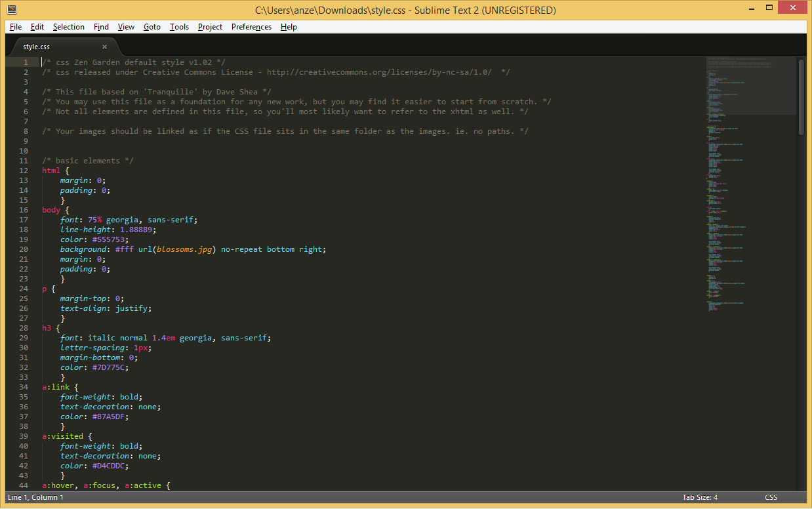
Task: Click the Line 1, Column 1 status text
Action: click(x=35, y=497)
